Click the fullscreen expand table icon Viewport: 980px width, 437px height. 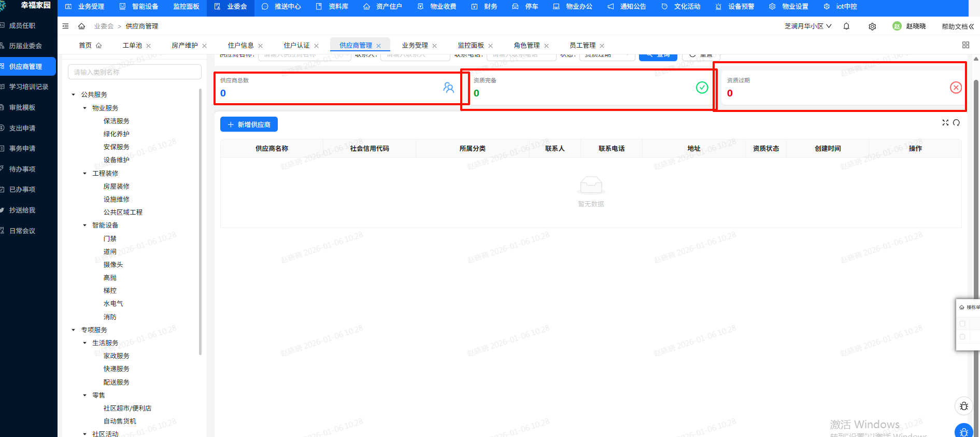[x=945, y=123]
